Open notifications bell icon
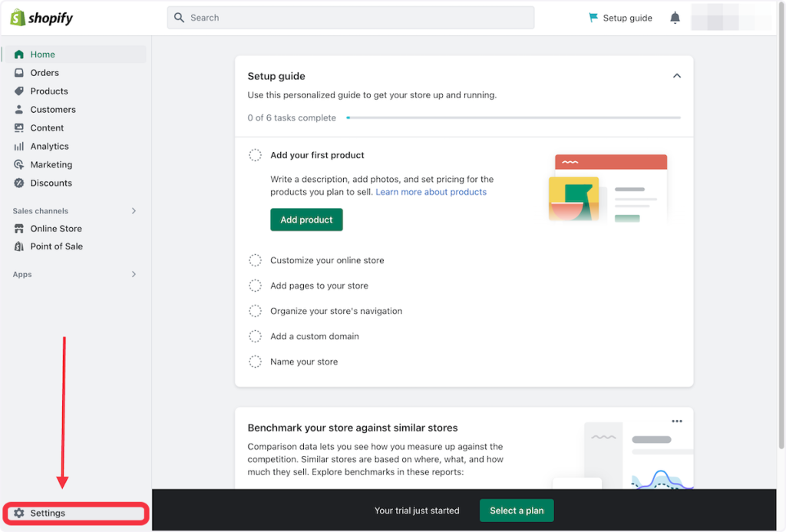The image size is (786, 532). click(x=675, y=18)
